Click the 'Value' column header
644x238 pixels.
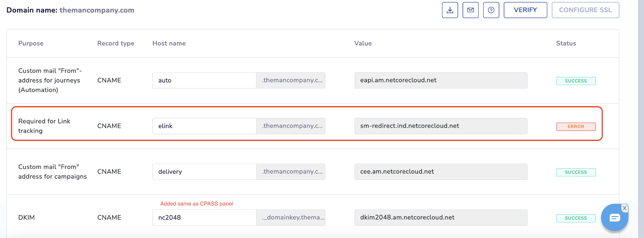(x=363, y=43)
